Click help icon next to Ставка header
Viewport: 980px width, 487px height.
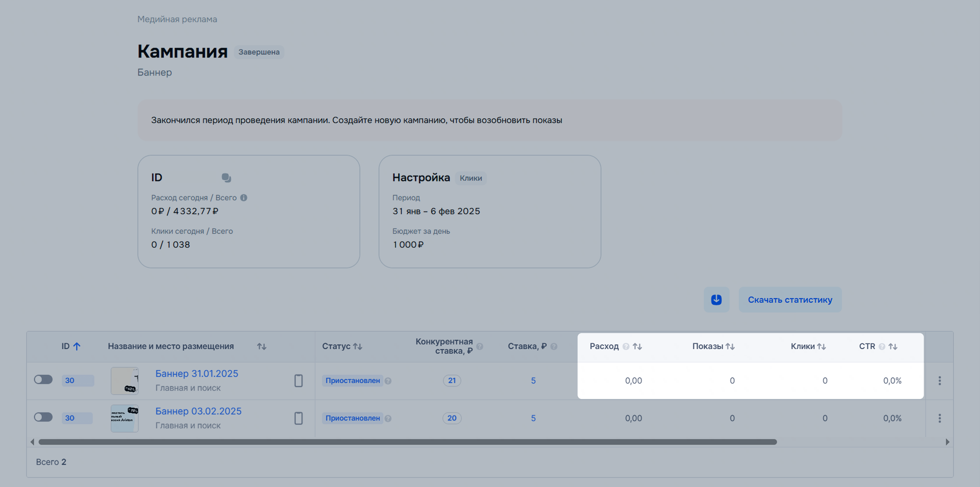pos(554,346)
